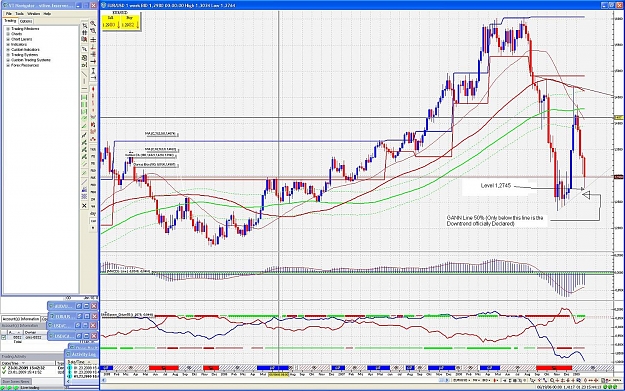Open the Help menu in VT Navigator
This screenshot has height=391, width=625.
coord(47,14)
